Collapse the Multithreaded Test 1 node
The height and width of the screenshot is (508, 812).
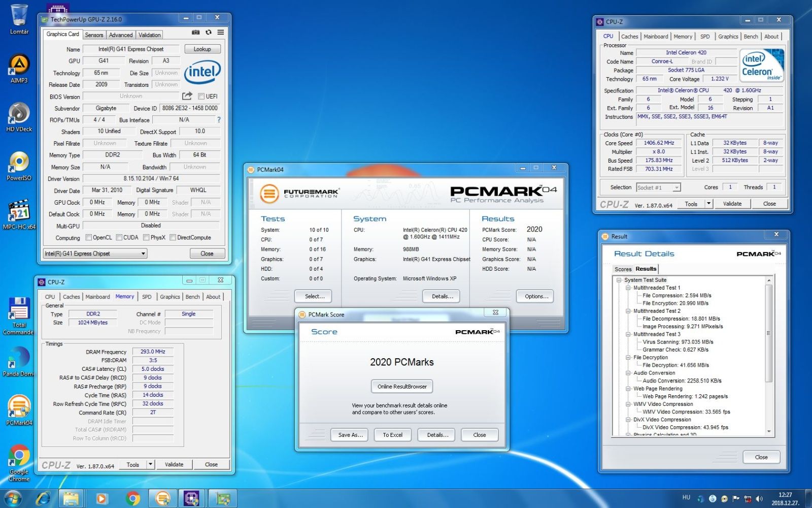[x=628, y=288]
